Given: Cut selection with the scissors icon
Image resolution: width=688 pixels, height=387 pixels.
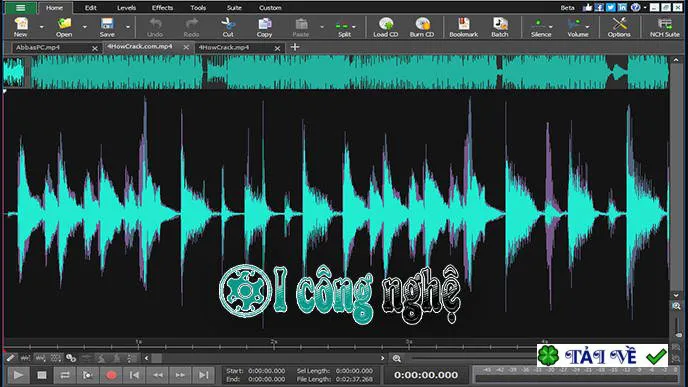Looking at the screenshot, I should point(228,27).
